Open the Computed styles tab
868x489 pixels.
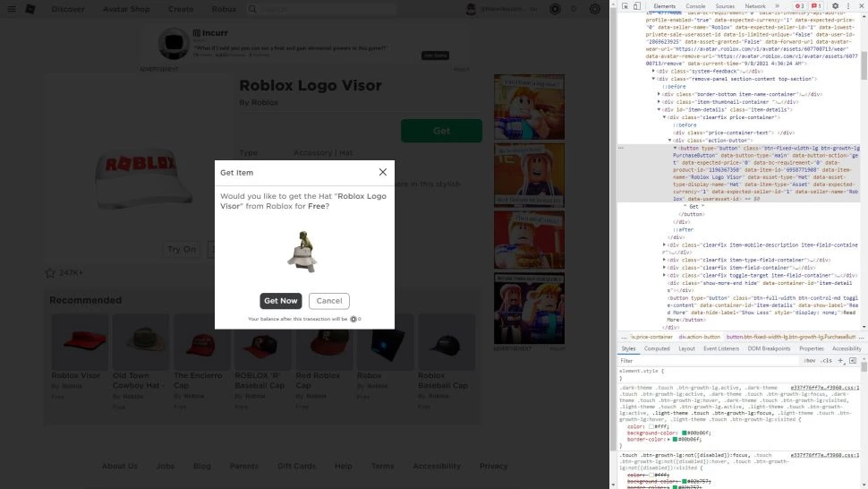tap(657, 348)
